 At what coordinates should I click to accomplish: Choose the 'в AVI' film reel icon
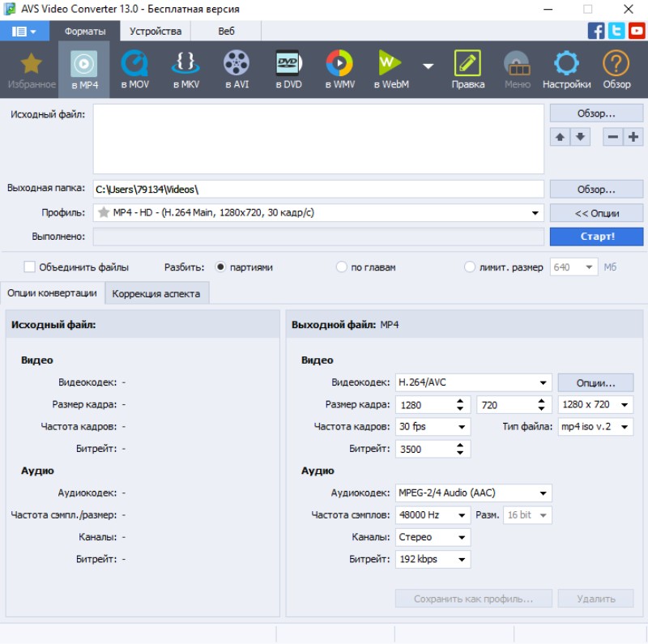(x=237, y=63)
